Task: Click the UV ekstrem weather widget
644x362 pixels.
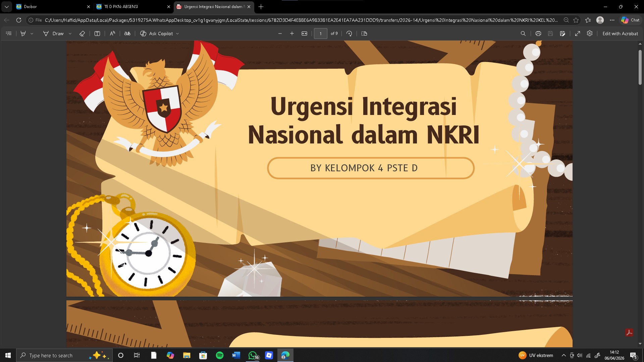Action: coord(536,355)
